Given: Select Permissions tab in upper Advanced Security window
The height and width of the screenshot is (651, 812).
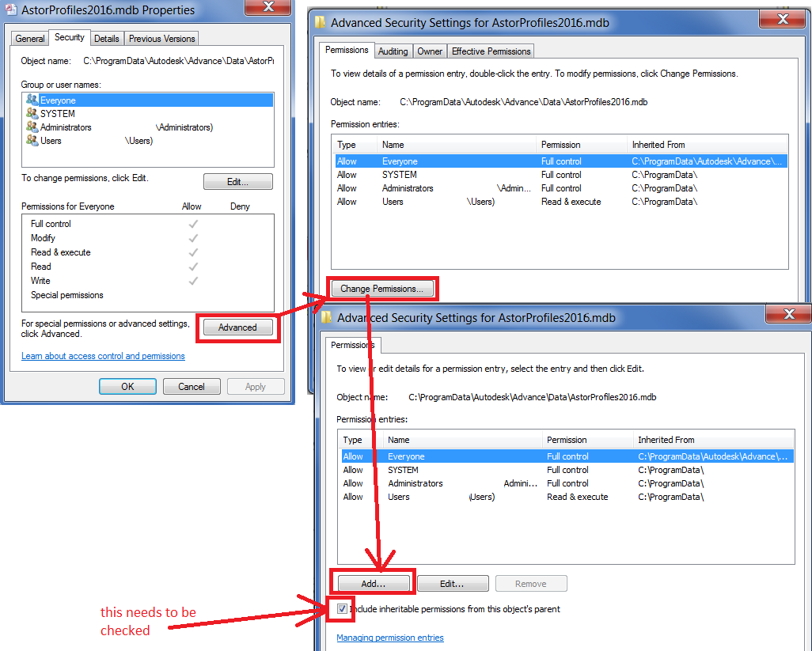Looking at the screenshot, I should 347,50.
